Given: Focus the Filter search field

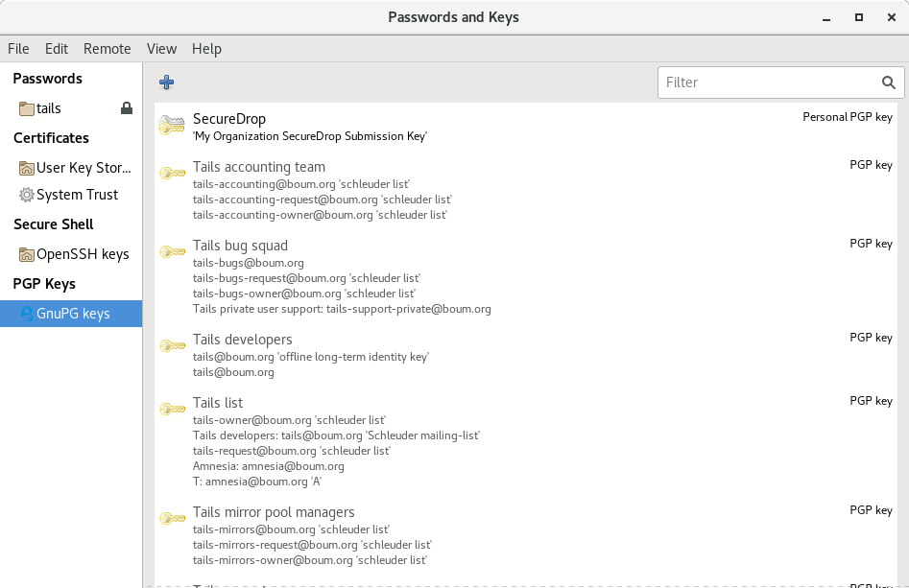Looking at the screenshot, I should [x=781, y=82].
